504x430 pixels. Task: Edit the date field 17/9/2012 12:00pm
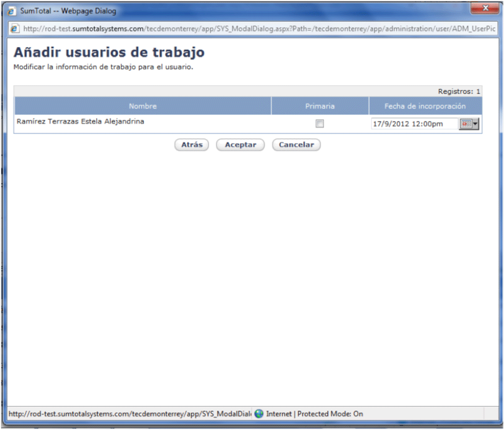(414, 124)
